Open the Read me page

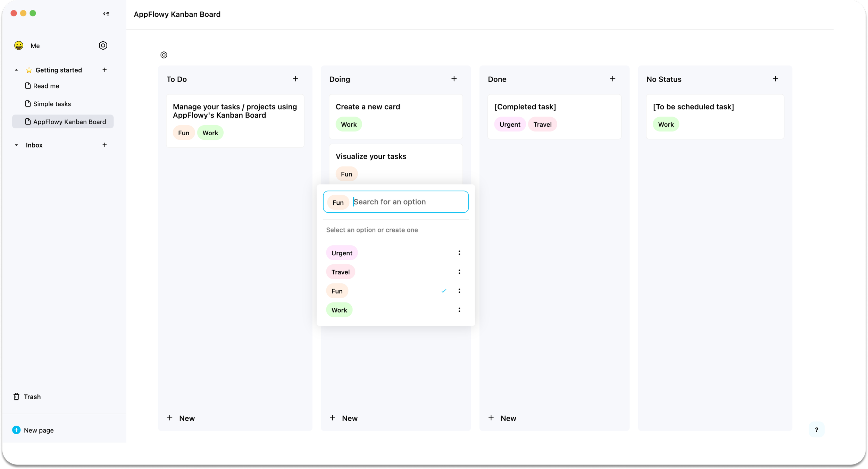46,86
